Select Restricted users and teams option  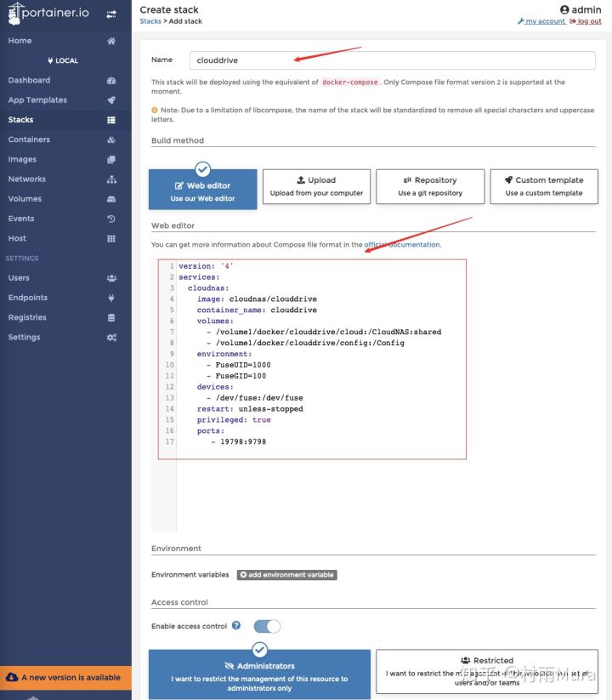(x=486, y=672)
